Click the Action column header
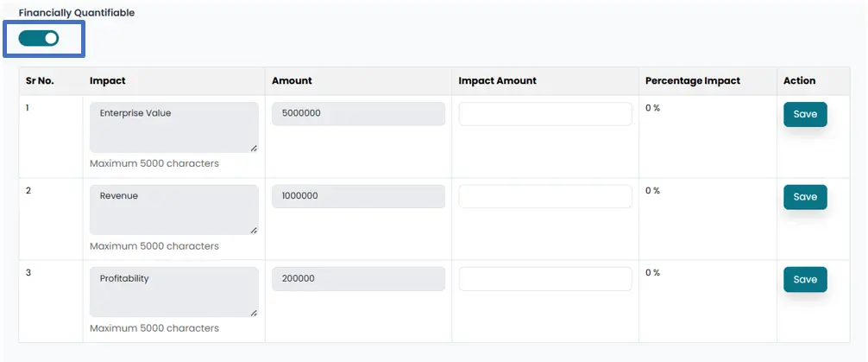 pos(799,81)
